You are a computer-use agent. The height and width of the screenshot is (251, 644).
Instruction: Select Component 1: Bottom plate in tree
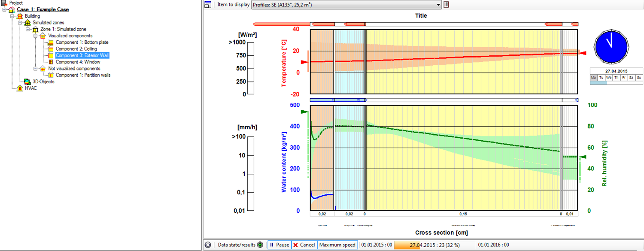[x=82, y=42]
